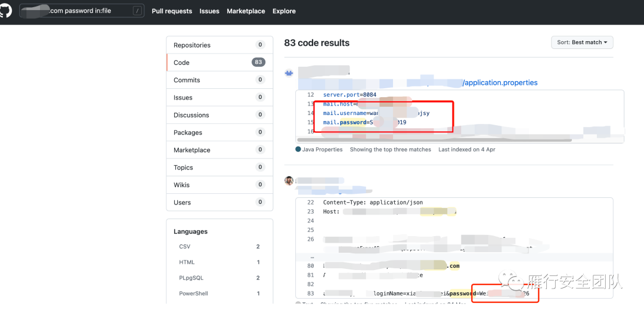Click line number 83 in second snippet
The image size is (644, 310).
click(311, 293)
